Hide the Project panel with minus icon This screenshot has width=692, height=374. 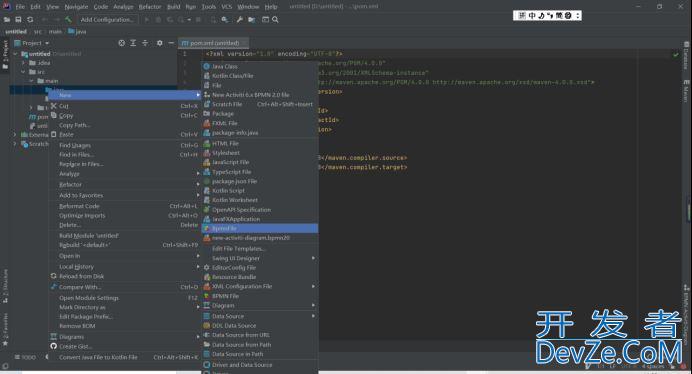171,43
